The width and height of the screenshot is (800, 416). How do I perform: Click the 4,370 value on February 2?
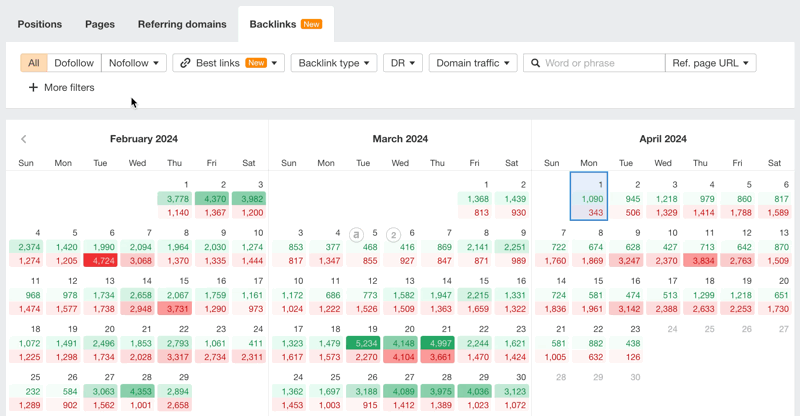tap(212, 199)
